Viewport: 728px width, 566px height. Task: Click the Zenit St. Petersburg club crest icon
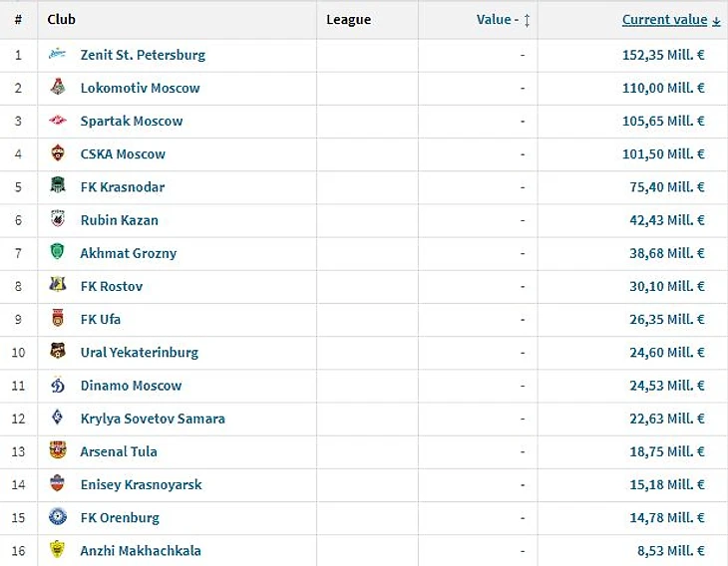(x=58, y=54)
